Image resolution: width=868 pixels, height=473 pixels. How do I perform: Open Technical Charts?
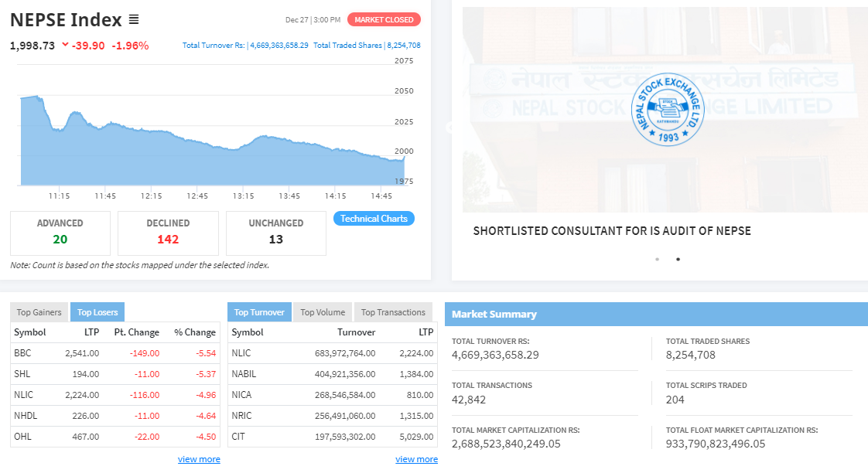coord(374,219)
